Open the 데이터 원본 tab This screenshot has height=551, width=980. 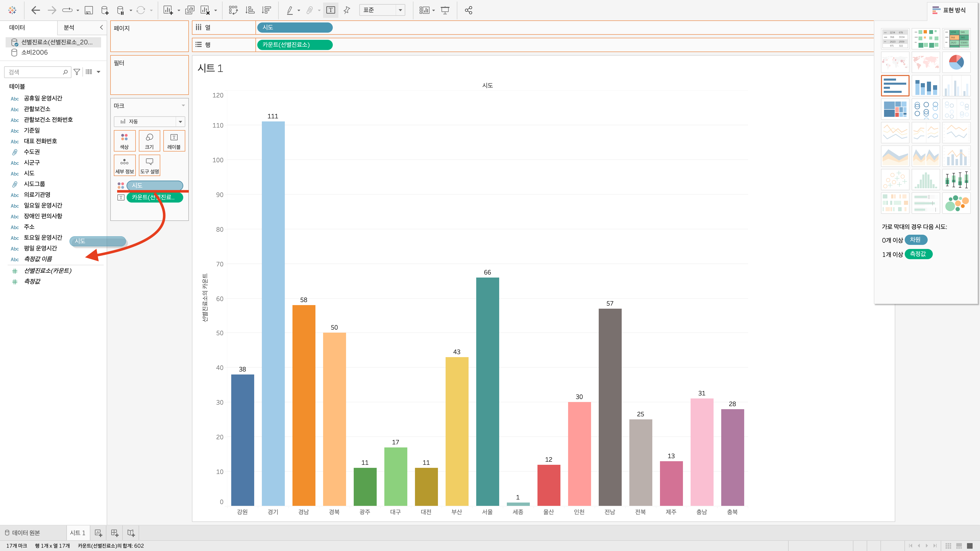pos(22,533)
